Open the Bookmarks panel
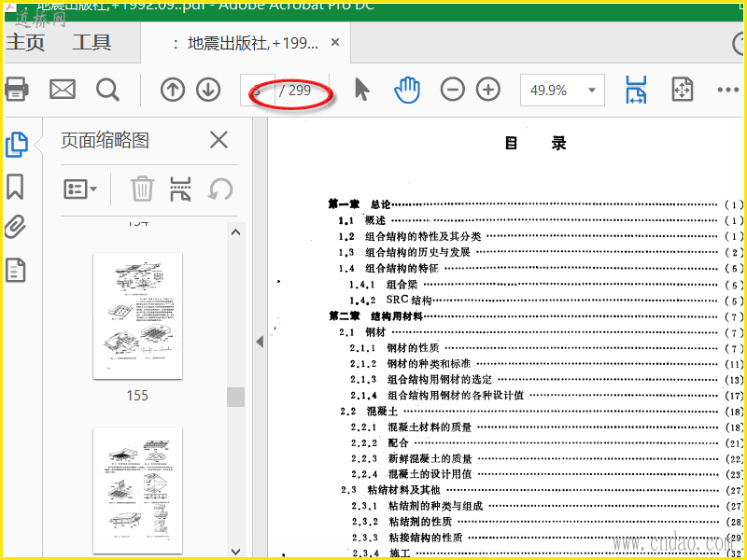Screen dimensions: 747x560 15,186
